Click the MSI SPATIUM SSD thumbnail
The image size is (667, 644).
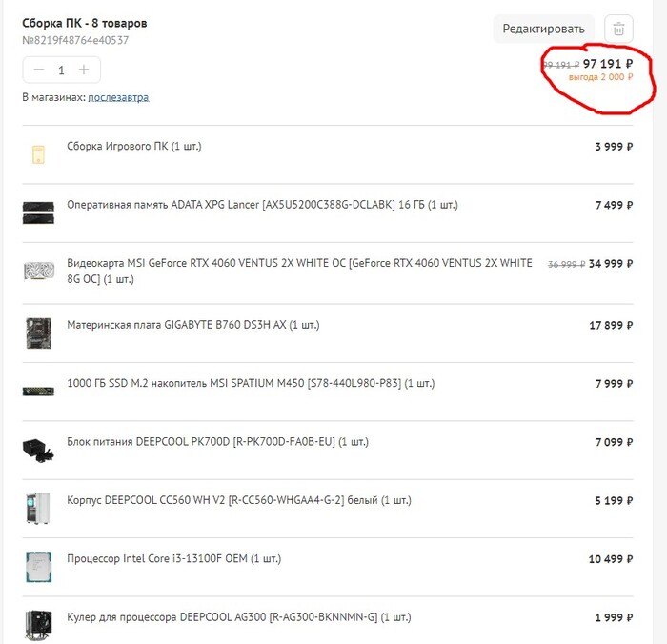click(38, 391)
